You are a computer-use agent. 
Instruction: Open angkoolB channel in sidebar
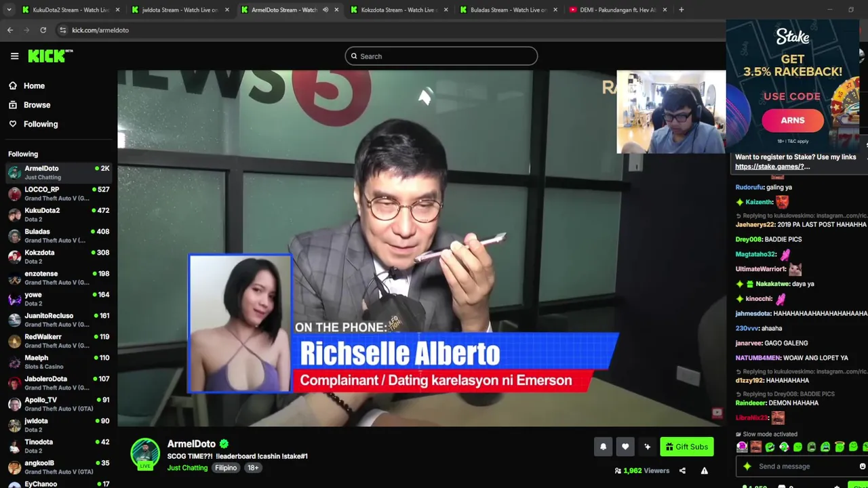pyautogui.click(x=58, y=466)
